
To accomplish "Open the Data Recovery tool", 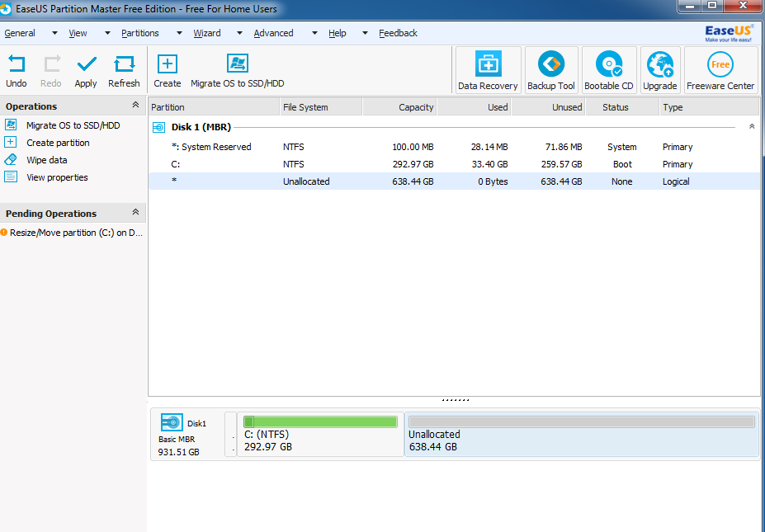I will click(488, 70).
